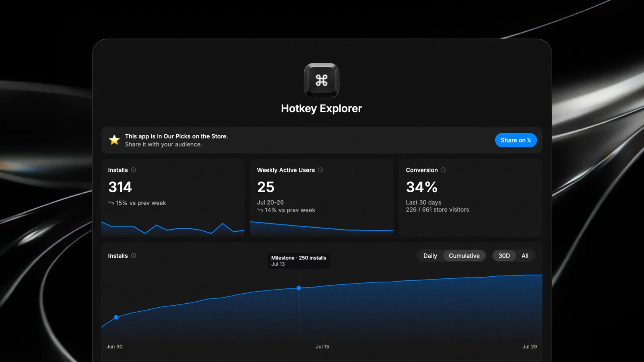
Task: Click the Jul 29 axis label
Action: pos(530,347)
